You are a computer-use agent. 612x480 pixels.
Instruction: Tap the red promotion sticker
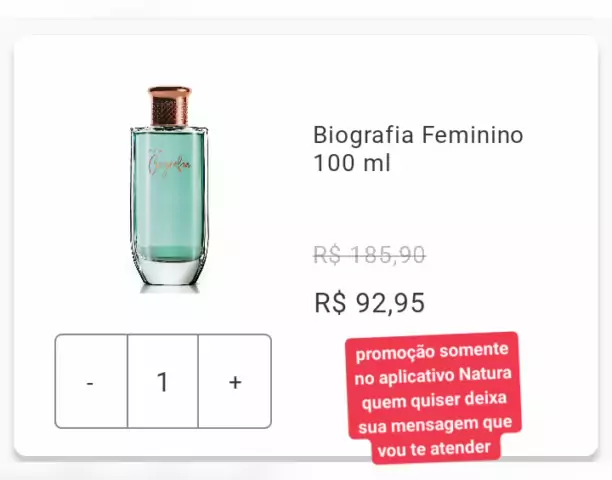(x=433, y=398)
